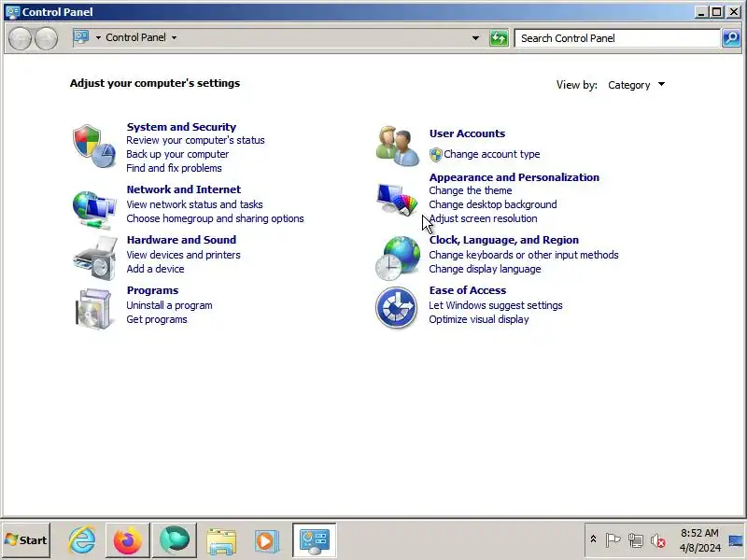
Task: Open the Hardware and Sound printer icon
Action: (x=94, y=259)
